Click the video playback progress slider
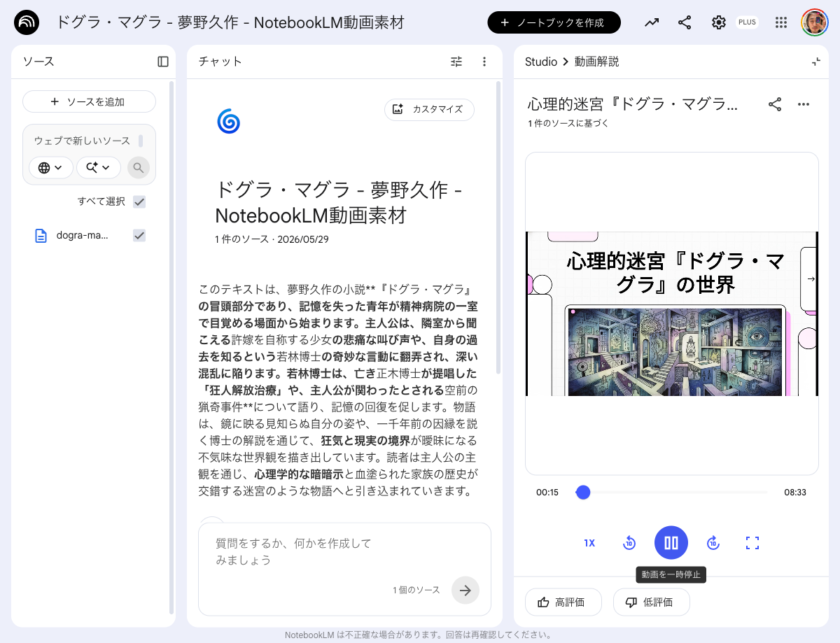The height and width of the screenshot is (643, 840). coord(671,493)
